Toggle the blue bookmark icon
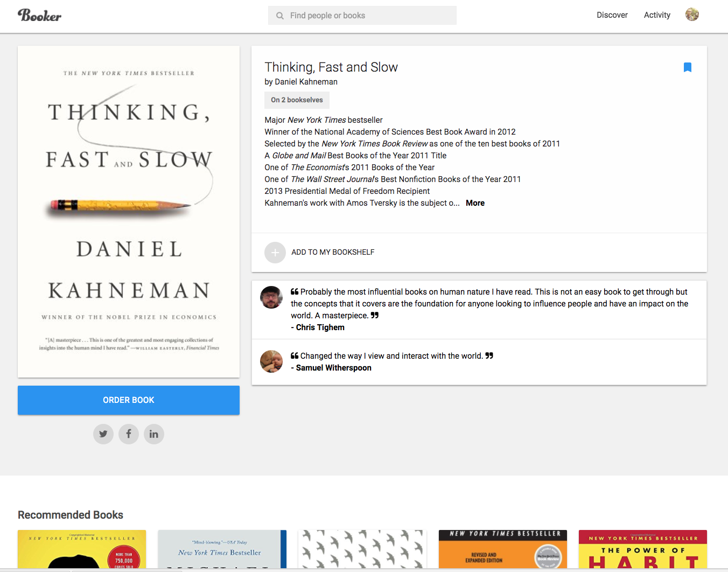Image resolution: width=728 pixels, height=572 pixels. [x=688, y=67]
